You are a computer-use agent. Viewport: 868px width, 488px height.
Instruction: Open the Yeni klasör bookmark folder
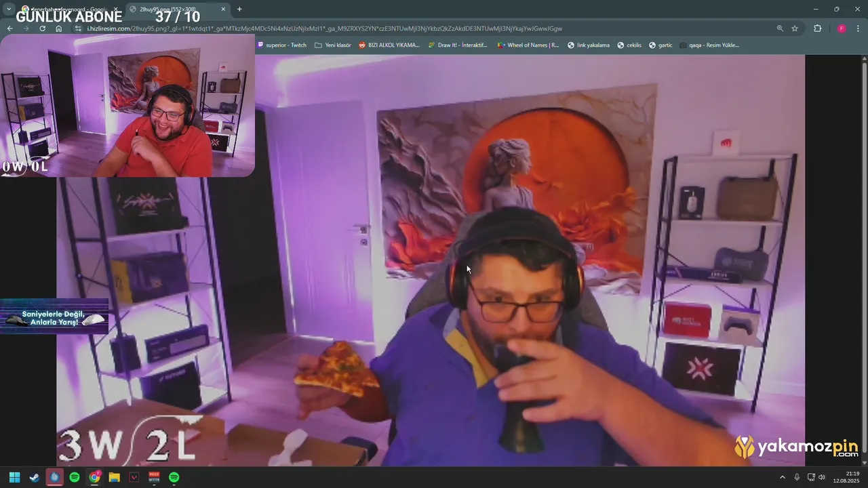pyautogui.click(x=332, y=45)
